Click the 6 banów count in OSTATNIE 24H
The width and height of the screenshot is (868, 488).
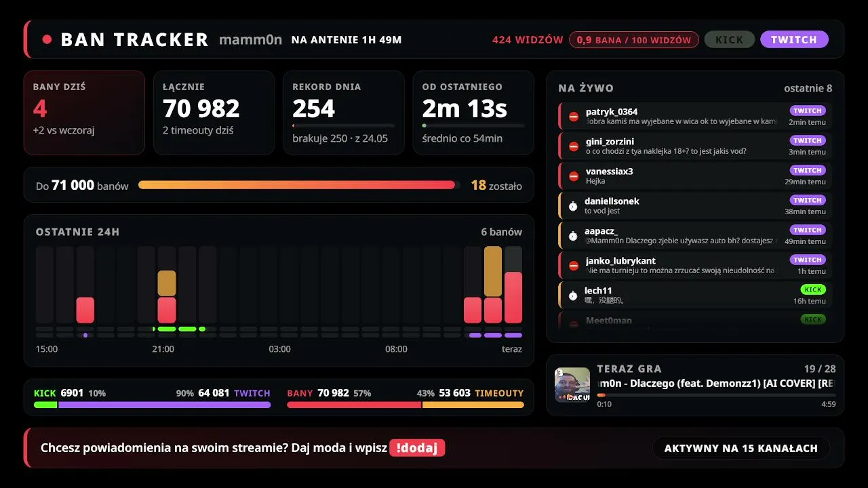502,232
